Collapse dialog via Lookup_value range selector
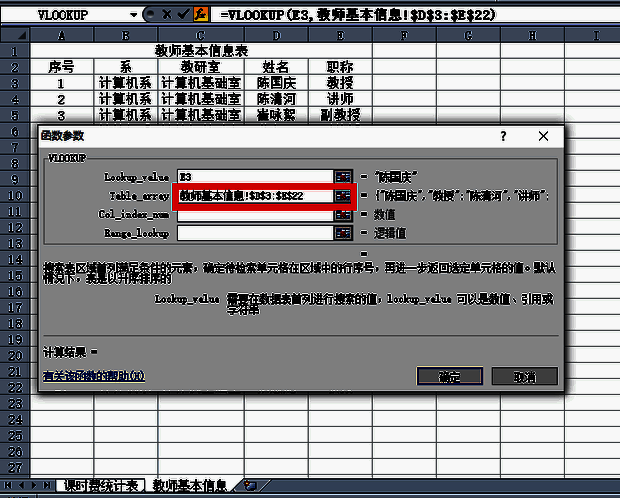This screenshot has height=498, width=620. pyautogui.click(x=343, y=176)
